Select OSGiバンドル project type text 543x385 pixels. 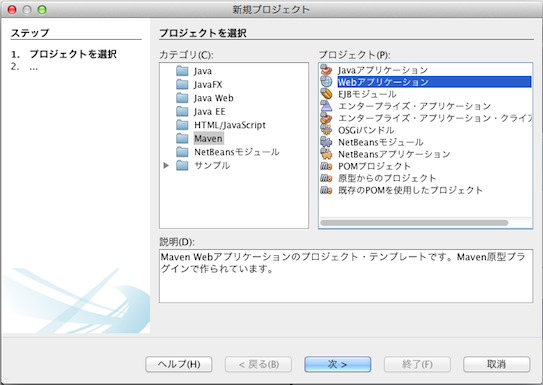coord(366,130)
